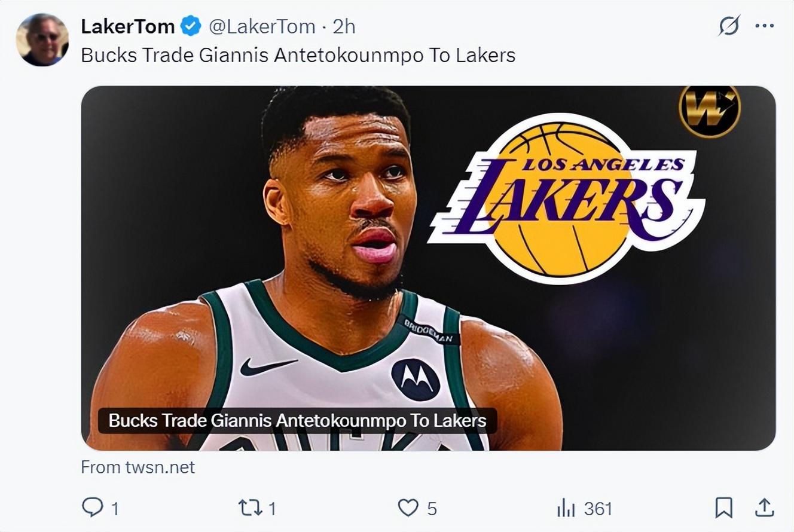
Task: Follow the From twsn.net source link
Action: 138,467
